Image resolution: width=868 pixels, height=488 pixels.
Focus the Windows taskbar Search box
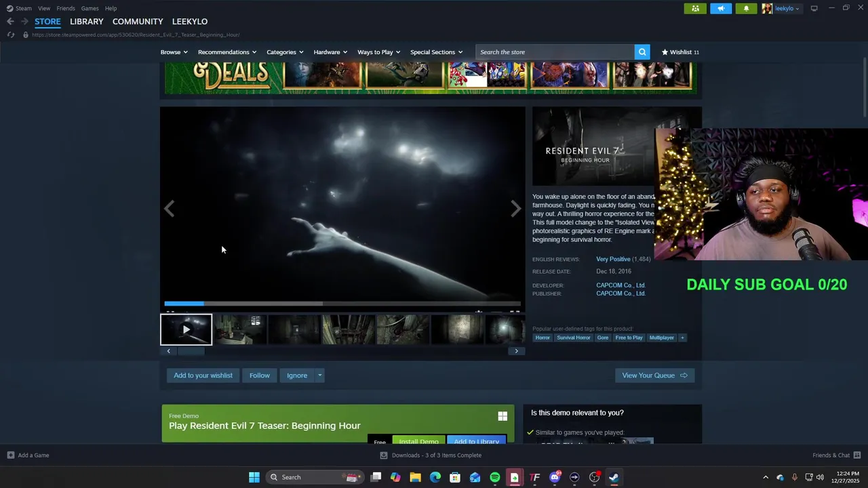point(315,477)
